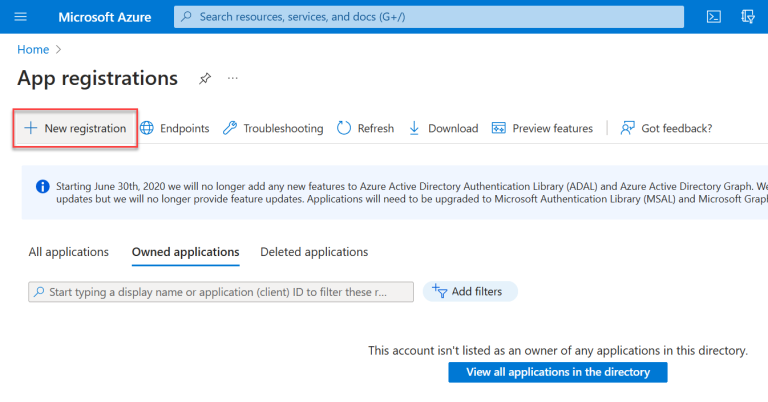
Task: Focus the Search resources, services, and docs bar
Action: tap(428, 17)
